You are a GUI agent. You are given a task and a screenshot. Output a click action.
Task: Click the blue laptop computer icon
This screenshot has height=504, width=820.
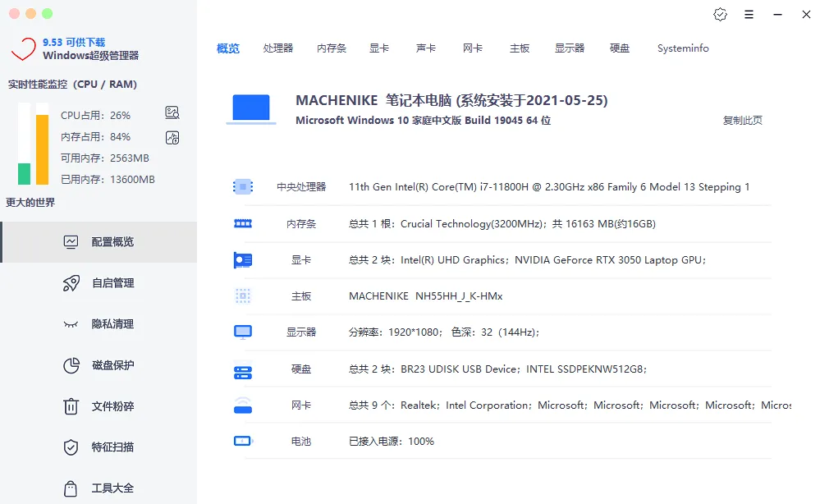tap(251, 108)
